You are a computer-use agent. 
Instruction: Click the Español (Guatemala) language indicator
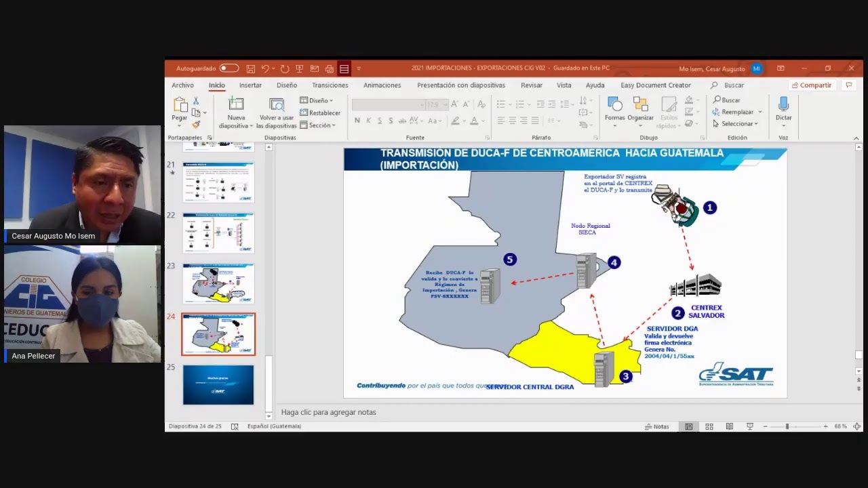point(274,426)
